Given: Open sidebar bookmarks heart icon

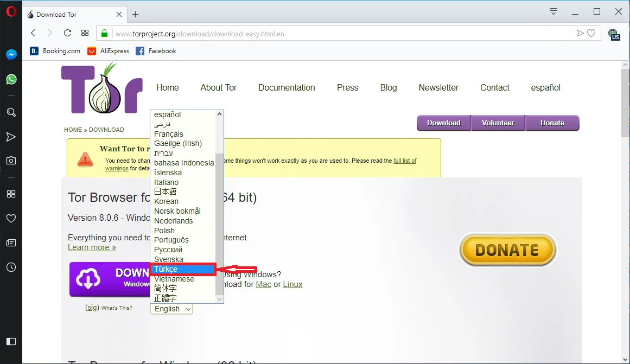Looking at the screenshot, I should [11, 218].
